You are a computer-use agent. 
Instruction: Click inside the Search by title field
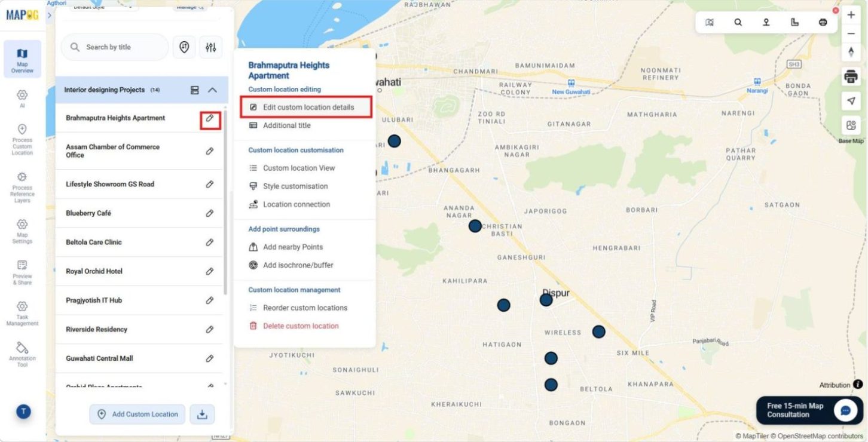point(117,47)
